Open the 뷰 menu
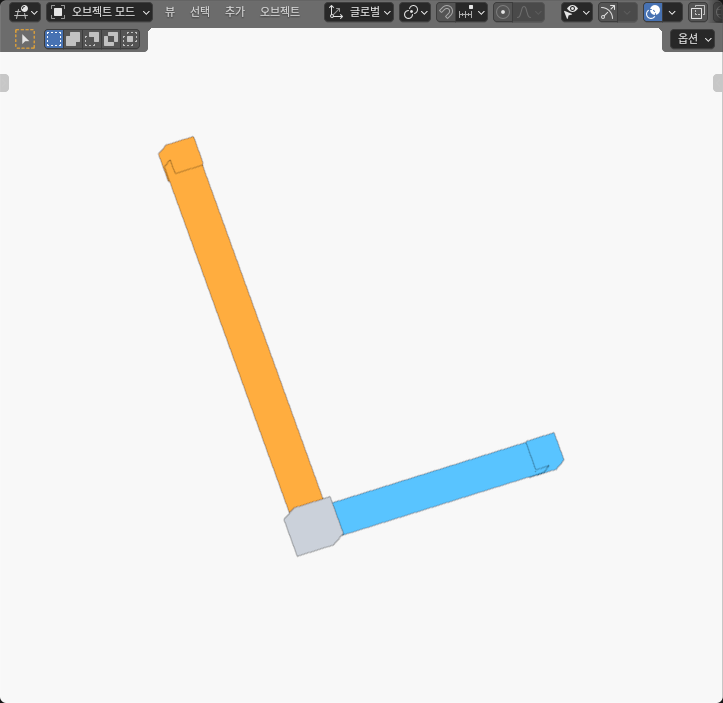Image resolution: width=723 pixels, height=703 pixels. pos(170,12)
